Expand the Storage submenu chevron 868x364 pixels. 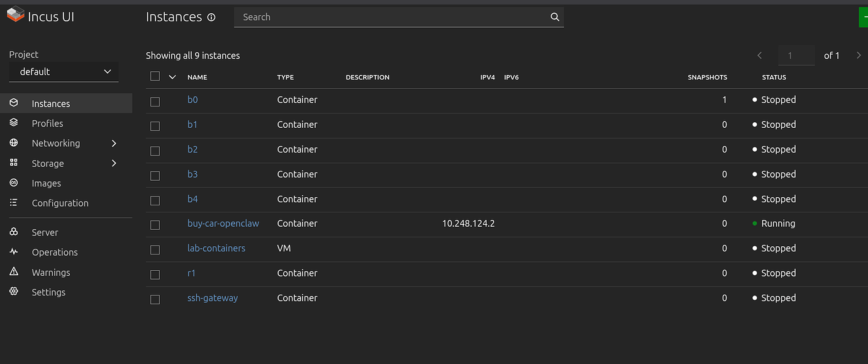click(114, 163)
